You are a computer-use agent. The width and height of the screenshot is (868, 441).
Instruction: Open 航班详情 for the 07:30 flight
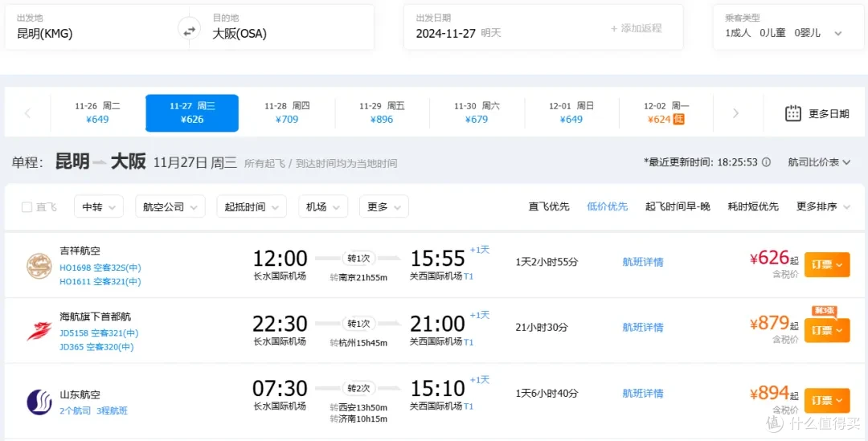coord(643,394)
